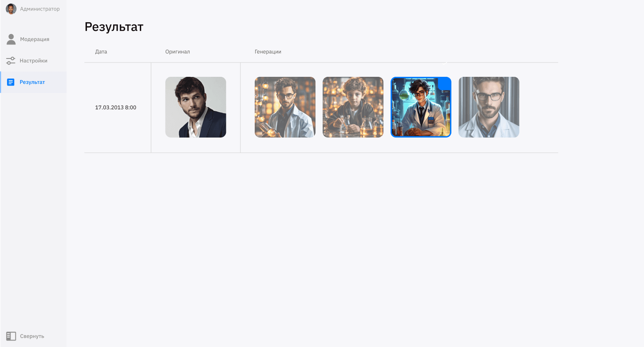Click the Свернуть sidebar panel icon

pyautogui.click(x=11, y=336)
